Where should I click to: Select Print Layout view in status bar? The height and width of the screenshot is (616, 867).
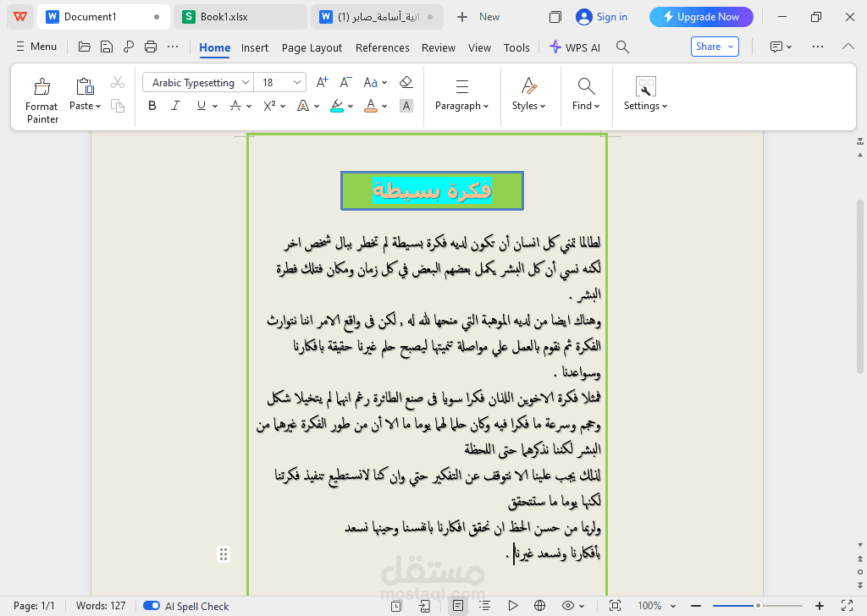point(458,606)
